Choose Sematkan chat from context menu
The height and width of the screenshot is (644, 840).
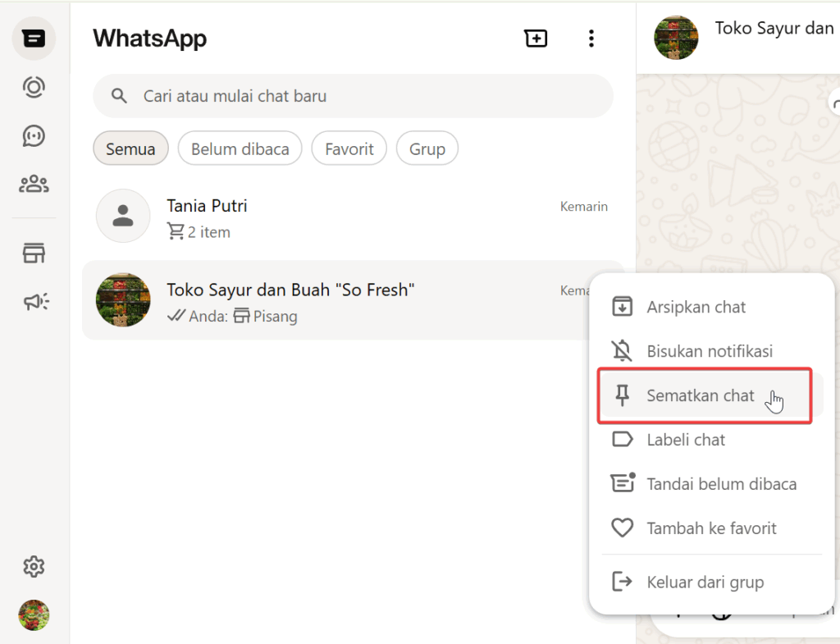pos(700,395)
